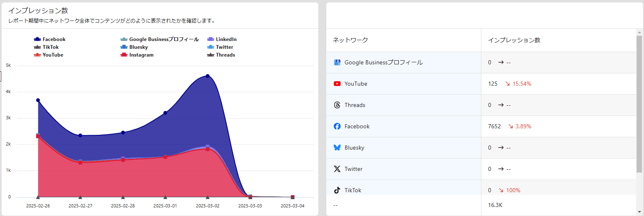Click the Facebook icon in network table

[337, 126]
